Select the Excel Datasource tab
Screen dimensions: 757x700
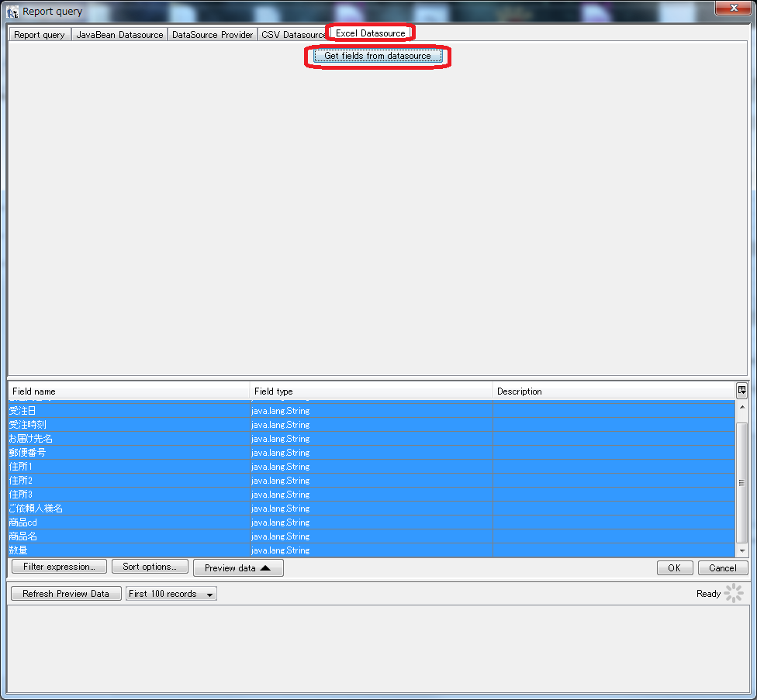[x=370, y=33]
